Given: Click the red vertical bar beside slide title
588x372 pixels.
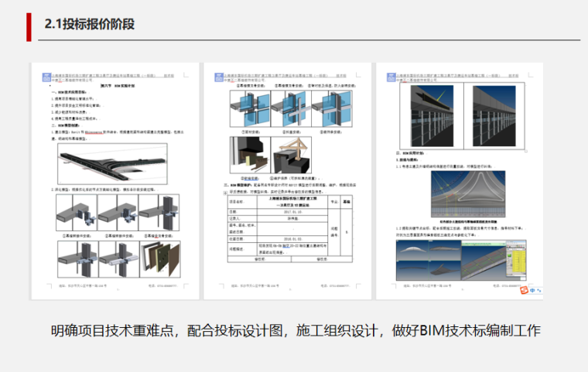Looking at the screenshot, I should point(29,24).
